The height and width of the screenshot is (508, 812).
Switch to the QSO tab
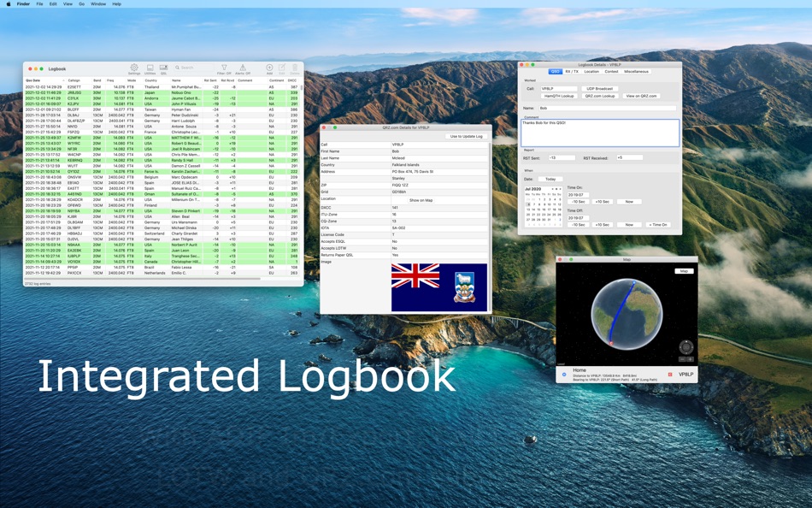tap(555, 72)
